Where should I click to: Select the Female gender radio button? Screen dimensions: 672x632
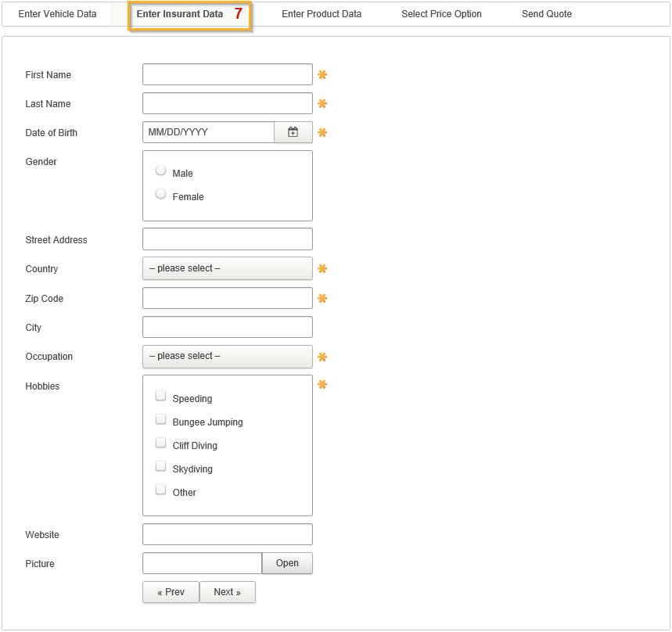pyautogui.click(x=161, y=194)
